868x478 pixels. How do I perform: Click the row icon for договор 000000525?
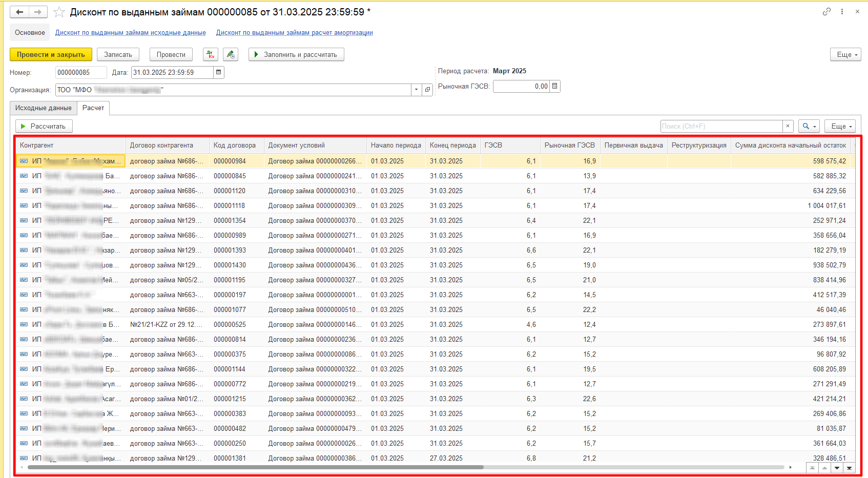coord(24,324)
